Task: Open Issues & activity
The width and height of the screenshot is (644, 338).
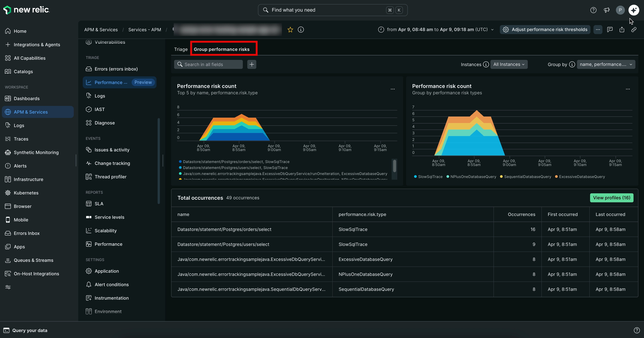Action: (x=119, y=150)
